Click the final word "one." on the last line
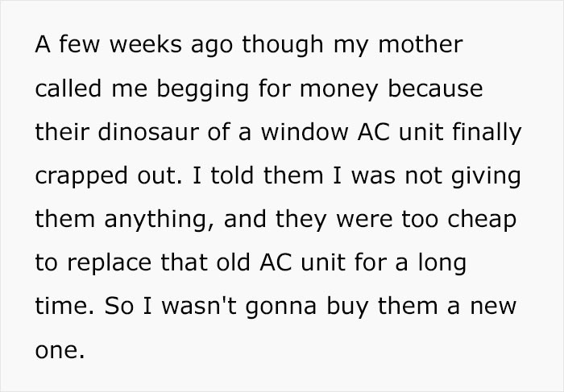 click(x=59, y=350)
